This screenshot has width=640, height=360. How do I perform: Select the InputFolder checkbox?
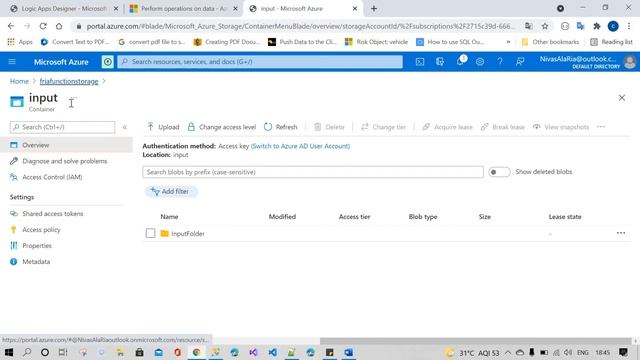[150, 233]
